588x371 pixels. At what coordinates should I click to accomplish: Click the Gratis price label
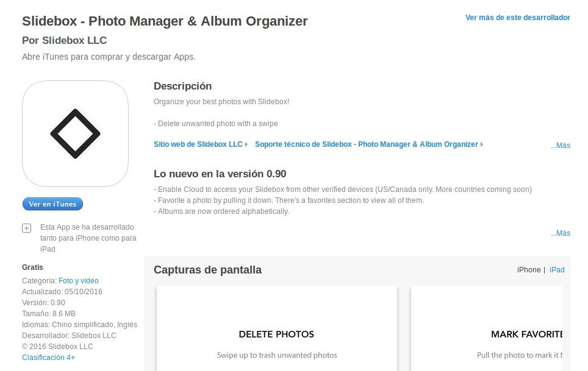(x=32, y=267)
